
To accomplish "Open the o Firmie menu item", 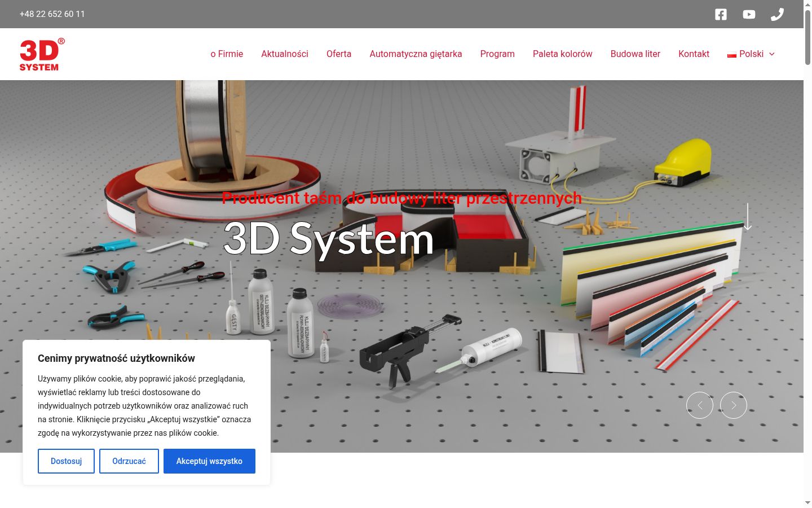I will click(x=227, y=54).
